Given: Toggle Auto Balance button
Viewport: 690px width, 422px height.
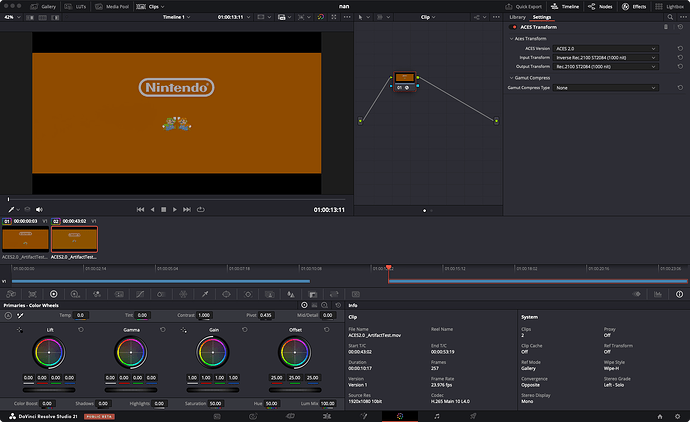Looking at the screenshot, I should click(x=8, y=315).
